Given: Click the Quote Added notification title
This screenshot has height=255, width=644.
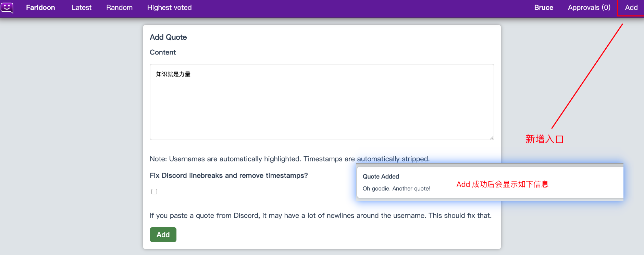Looking at the screenshot, I should (381, 177).
